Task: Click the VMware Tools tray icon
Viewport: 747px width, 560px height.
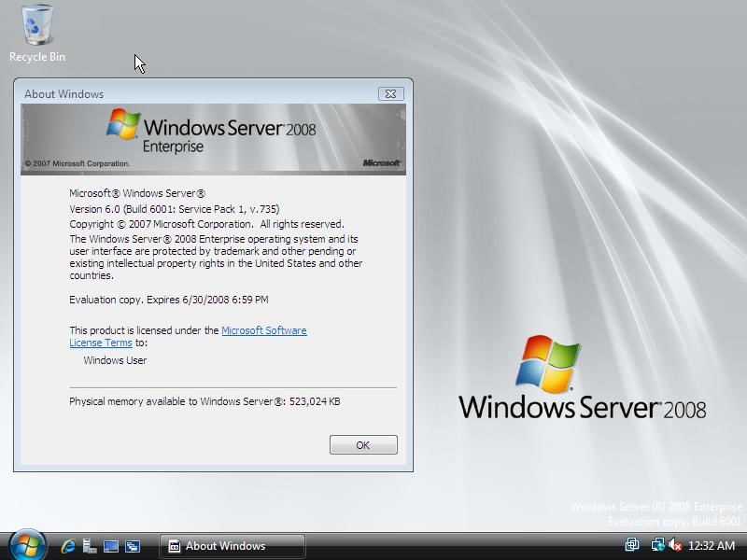Action: click(x=632, y=545)
